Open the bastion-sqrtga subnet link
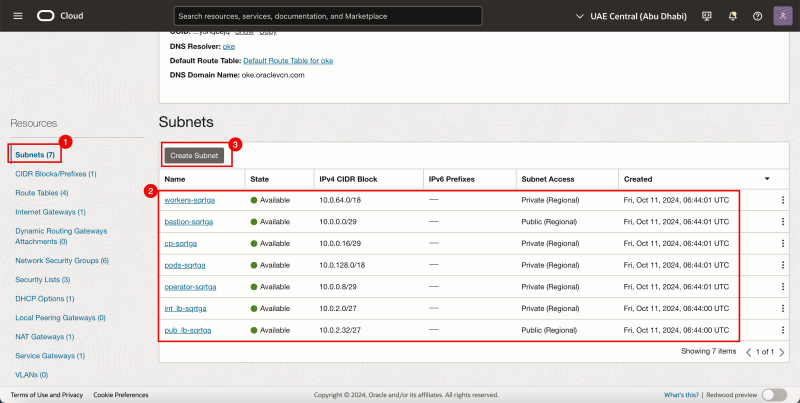The height and width of the screenshot is (403, 800). point(188,221)
